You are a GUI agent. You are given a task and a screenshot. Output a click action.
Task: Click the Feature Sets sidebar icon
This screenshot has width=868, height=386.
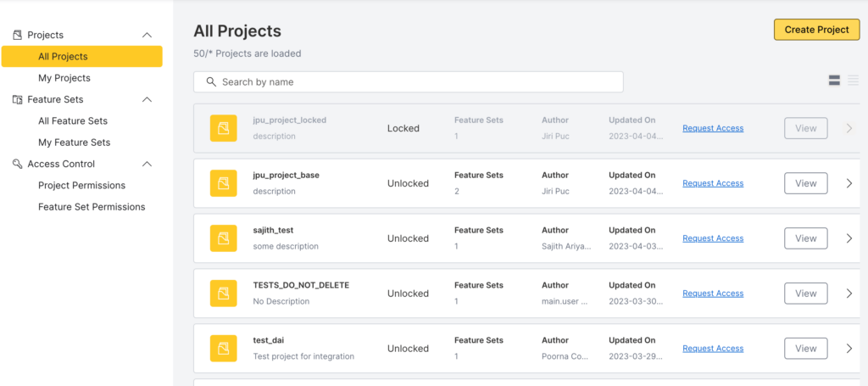pyautogui.click(x=18, y=99)
